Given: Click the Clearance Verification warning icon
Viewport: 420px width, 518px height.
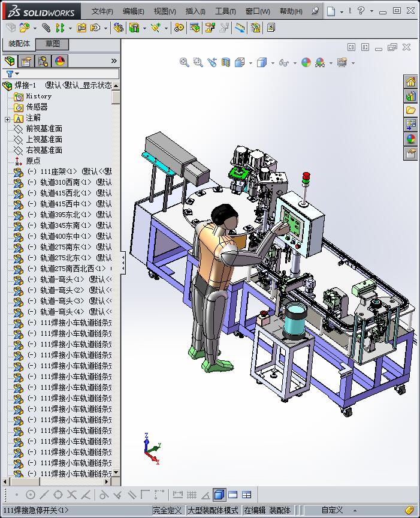Looking at the screenshot, I should tap(255, 28).
